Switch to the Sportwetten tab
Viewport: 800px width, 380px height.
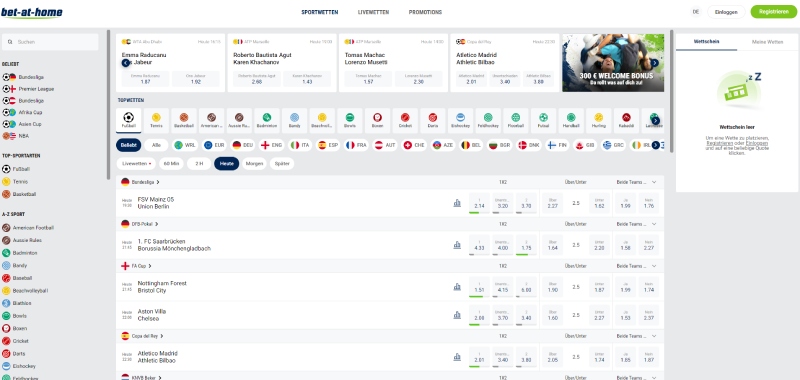pyautogui.click(x=320, y=12)
